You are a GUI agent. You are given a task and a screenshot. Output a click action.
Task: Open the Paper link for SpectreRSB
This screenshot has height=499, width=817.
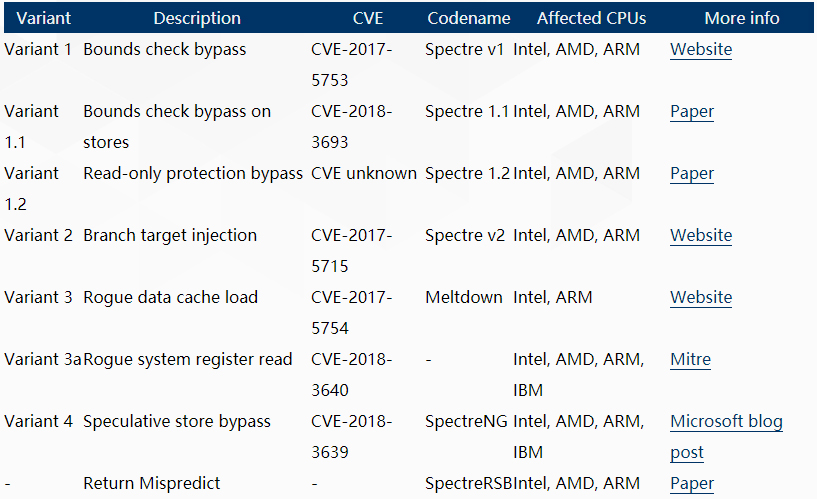pos(692,483)
